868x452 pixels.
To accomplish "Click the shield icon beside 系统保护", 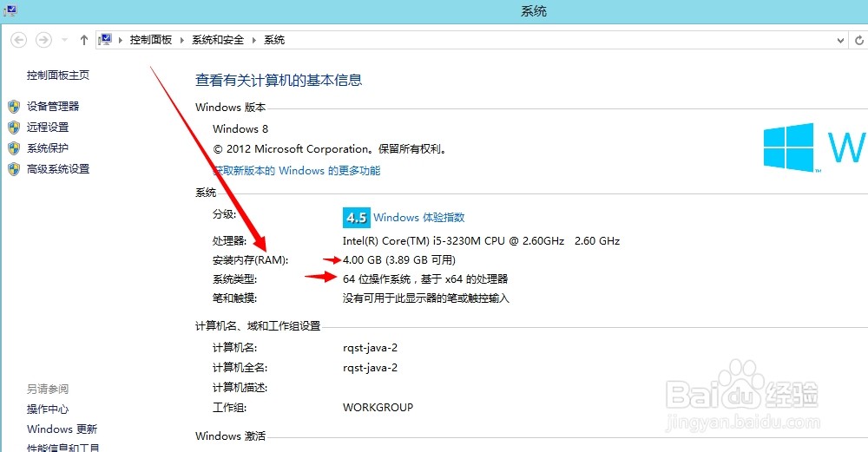I will [x=14, y=148].
